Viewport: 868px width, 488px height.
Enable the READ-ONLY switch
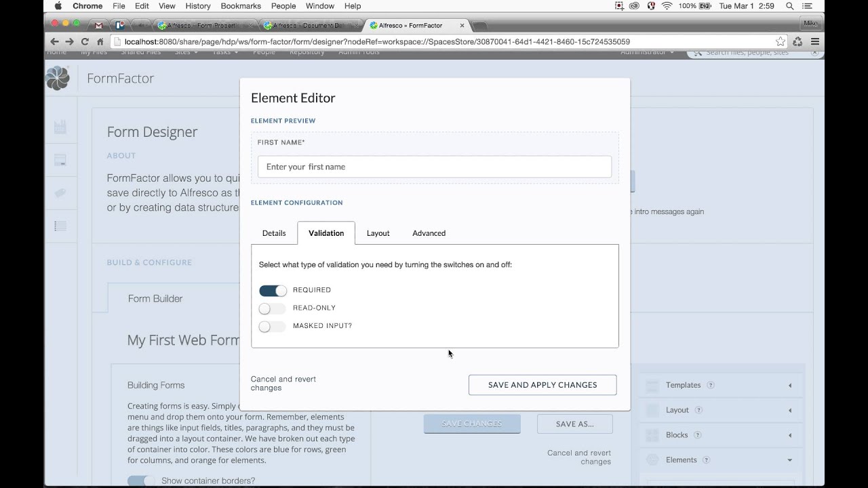point(273,308)
